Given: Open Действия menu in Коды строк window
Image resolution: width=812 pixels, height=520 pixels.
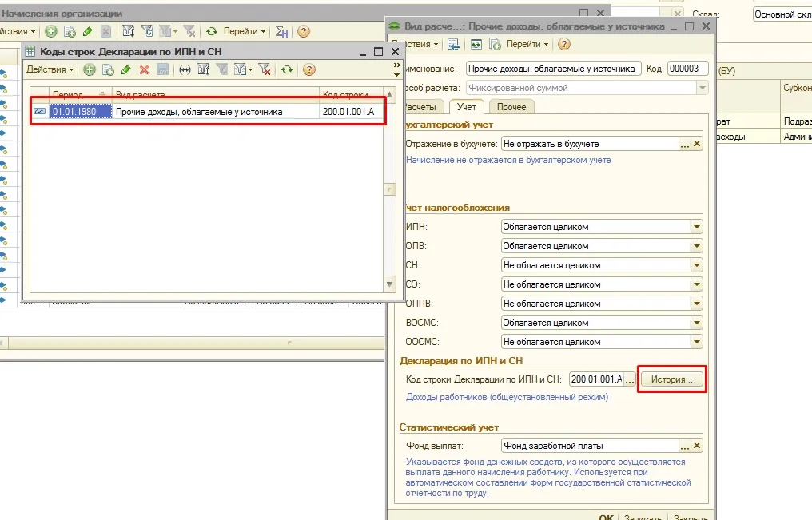Looking at the screenshot, I should (50, 69).
